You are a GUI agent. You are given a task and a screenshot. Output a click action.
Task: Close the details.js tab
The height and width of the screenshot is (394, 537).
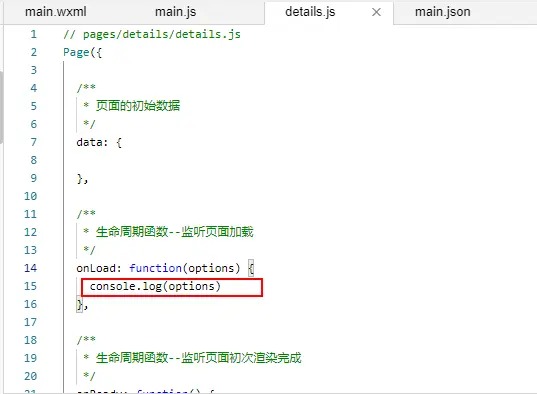click(x=376, y=12)
